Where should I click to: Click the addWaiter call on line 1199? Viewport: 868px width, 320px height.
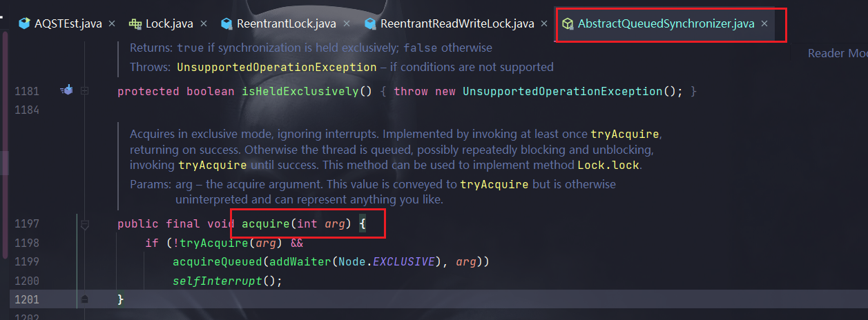click(300, 262)
